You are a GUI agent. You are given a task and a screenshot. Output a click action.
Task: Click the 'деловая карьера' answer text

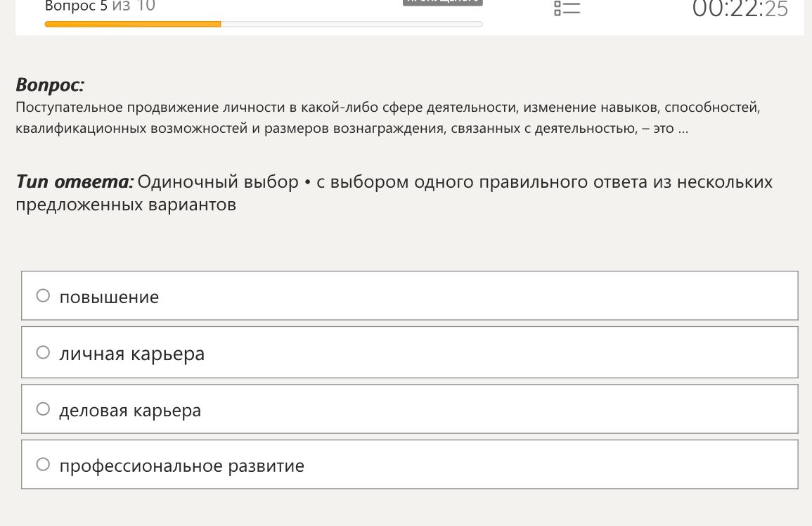tap(130, 411)
